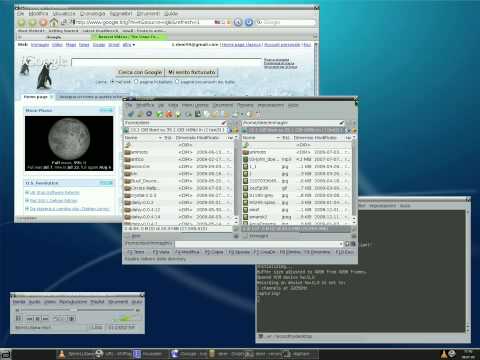Image resolution: width=480 pixels, height=360 pixels.
Task: Click the Google search text field
Action: click(166, 62)
